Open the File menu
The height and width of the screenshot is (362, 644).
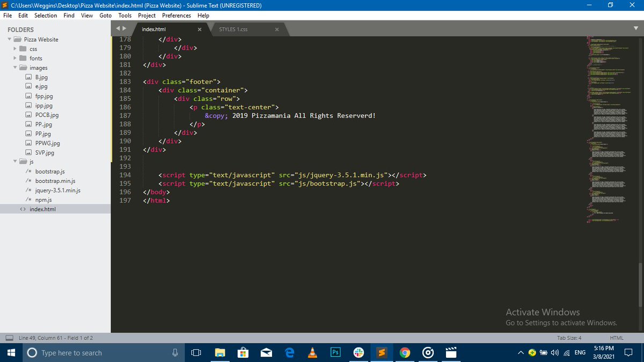[x=8, y=16]
